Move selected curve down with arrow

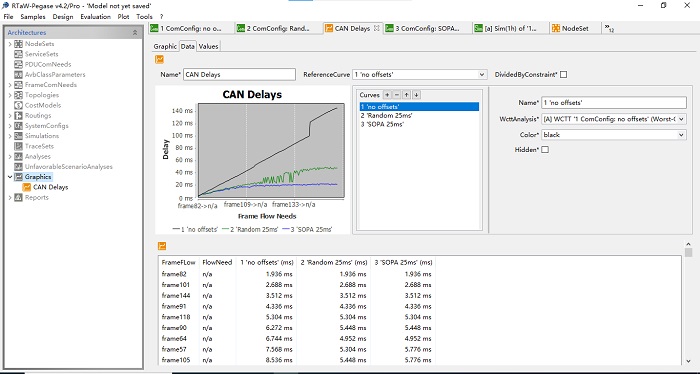coord(416,95)
